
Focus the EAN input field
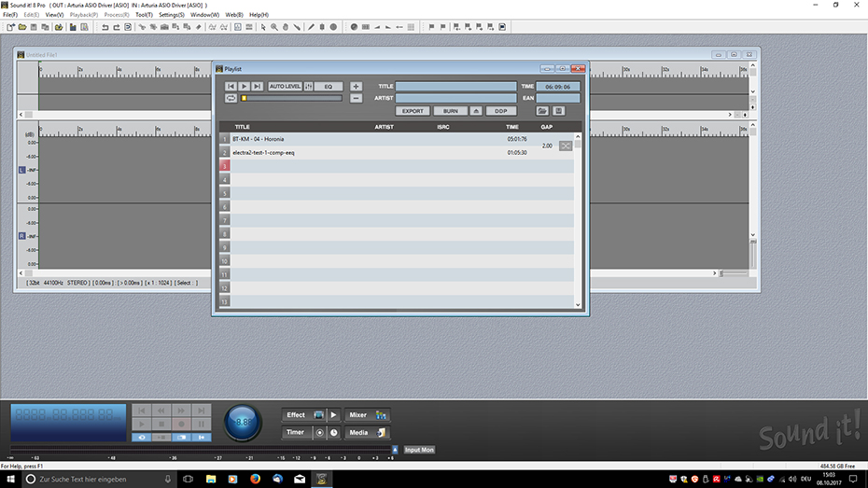pyautogui.click(x=558, y=98)
